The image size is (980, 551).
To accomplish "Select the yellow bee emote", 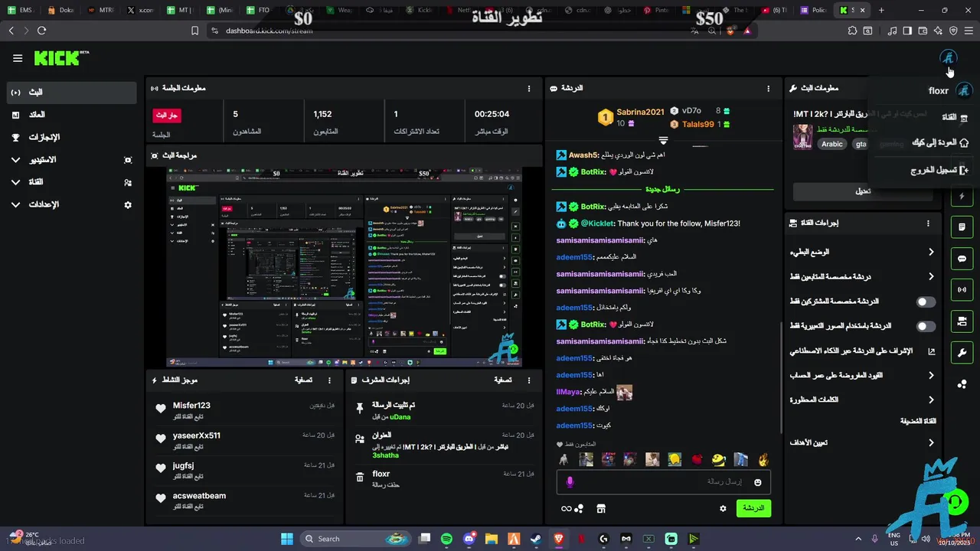I will point(718,459).
